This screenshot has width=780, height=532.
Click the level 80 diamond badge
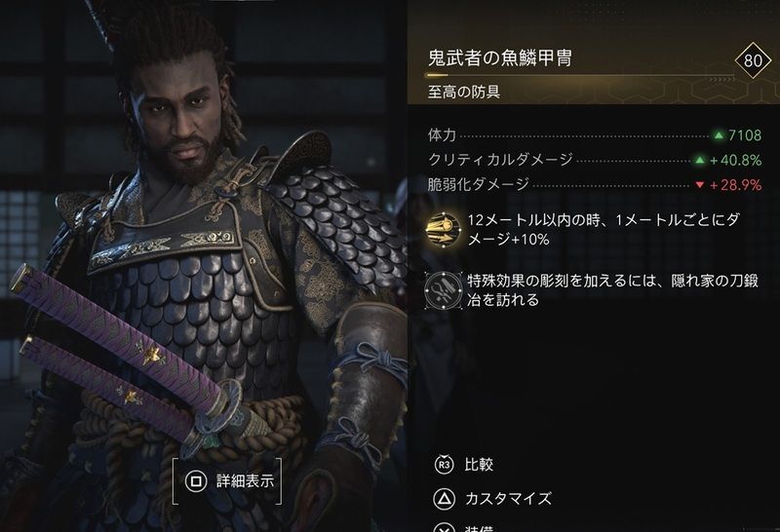pos(753,60)
